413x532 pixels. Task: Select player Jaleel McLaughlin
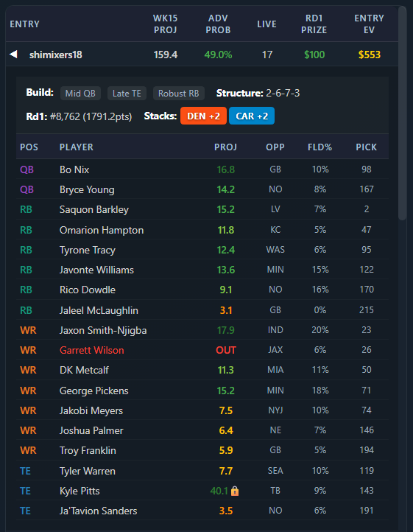(x=99, y=310)
